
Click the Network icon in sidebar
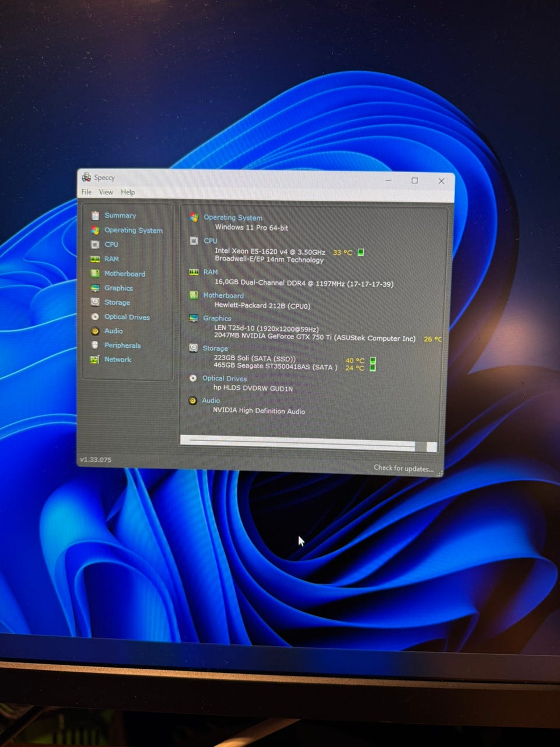tap(94, 359)
